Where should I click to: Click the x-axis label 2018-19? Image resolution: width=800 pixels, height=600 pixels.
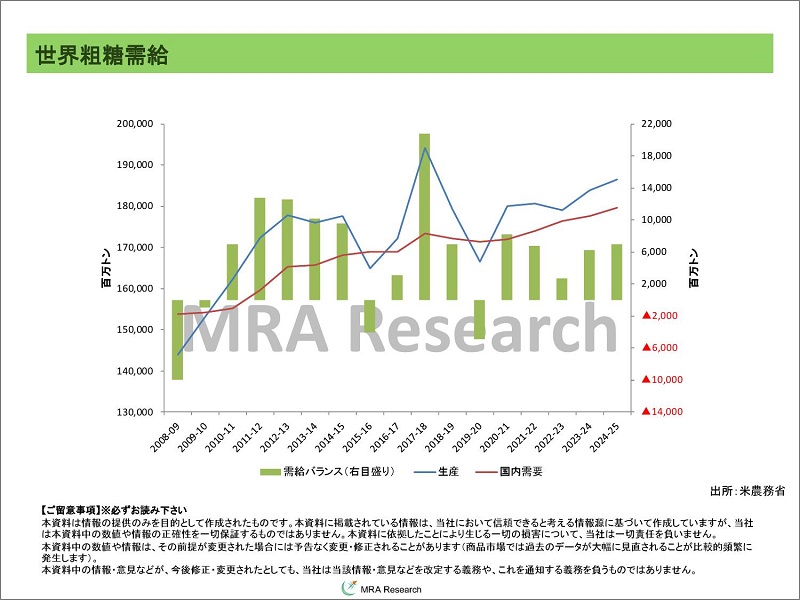(440, 437)
